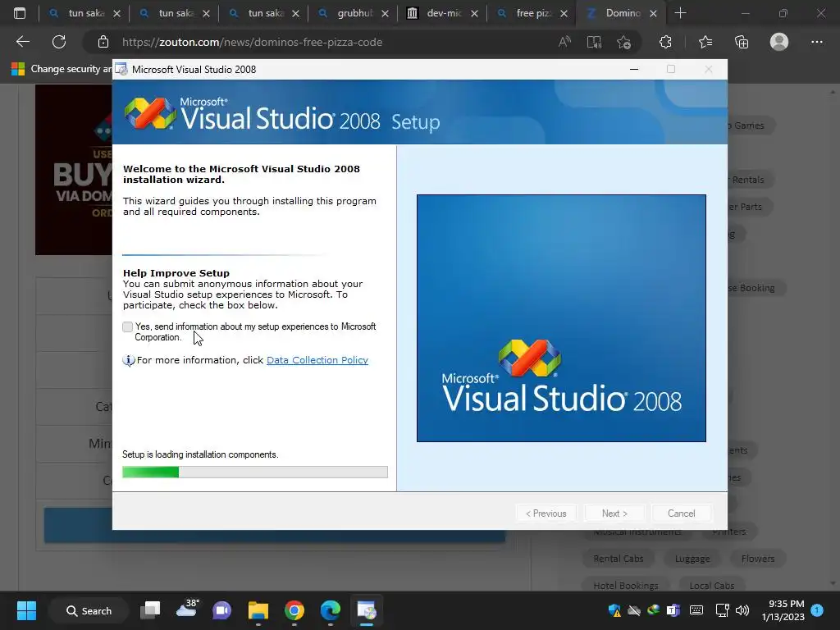The width and height of the screenshot is (840, 630).
Task: Cancel the Visual Studio 2008 setup
Action: click(682, 514)
